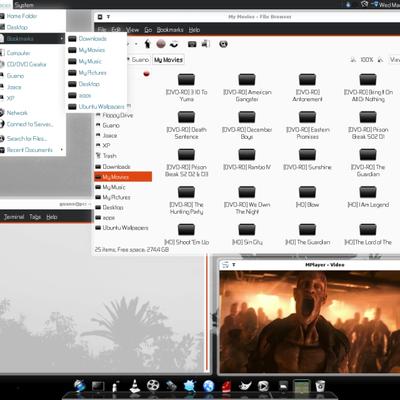This screenshot has width=400, height=400.
Task: Zoom out of the folder view
Action: (x=353, y=60)
